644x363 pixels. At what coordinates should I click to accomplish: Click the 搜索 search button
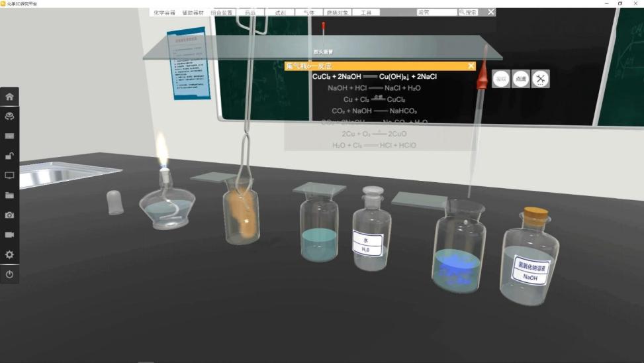pos(468,13)
